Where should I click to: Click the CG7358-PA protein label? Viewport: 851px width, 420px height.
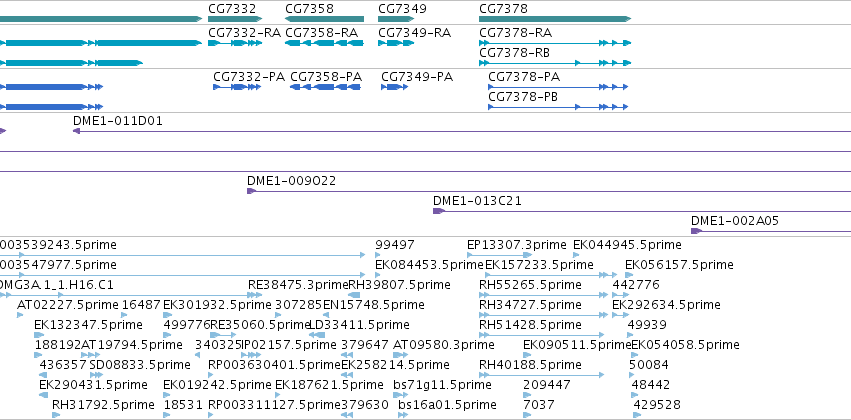tap(326, 77)
